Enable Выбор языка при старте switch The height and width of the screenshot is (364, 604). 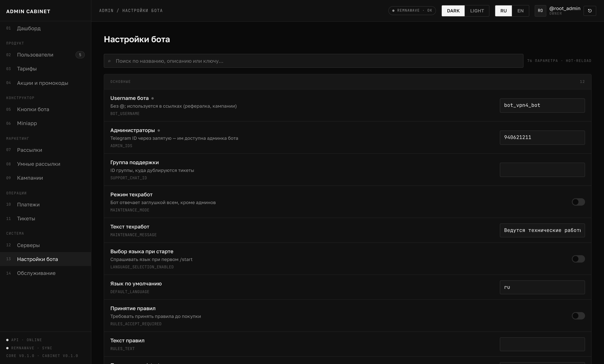tap(578, 259)
